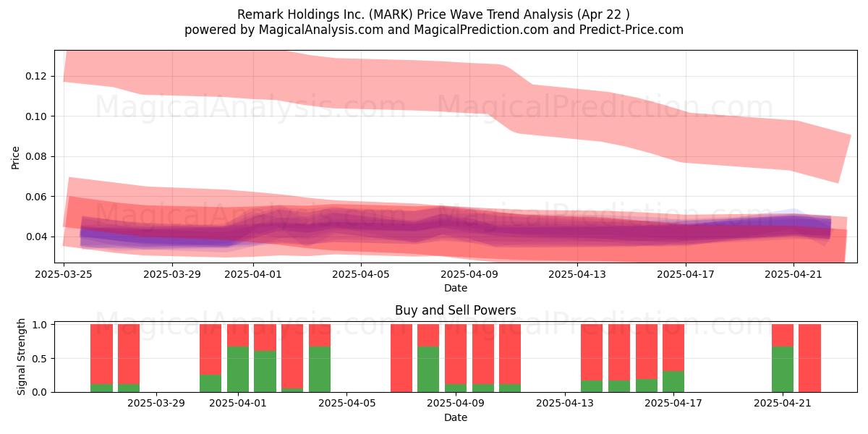Click the red segment of the 2025-04-17 bar
Image resolution: width=868 pixels, height=434 pixels.
click(673, 348)
